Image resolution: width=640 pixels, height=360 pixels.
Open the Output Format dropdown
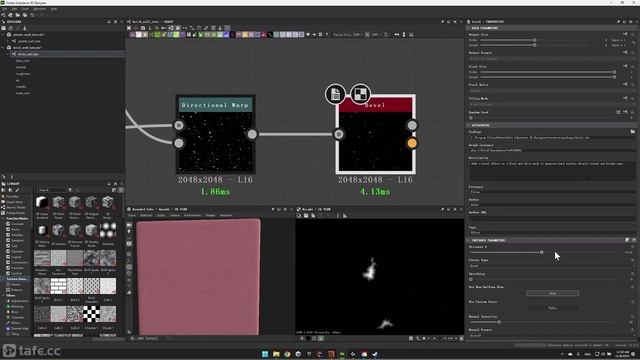pyautogui.click(x=552, y=59)
